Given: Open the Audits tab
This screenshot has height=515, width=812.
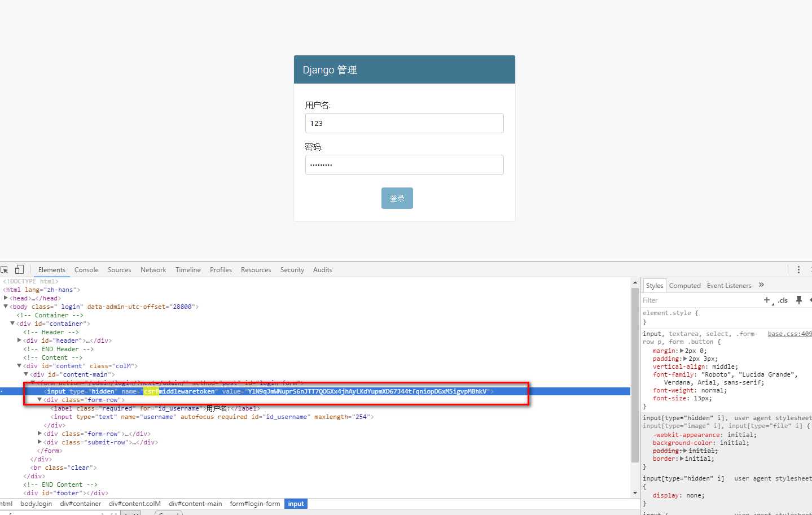Looking at the screenshot, I should tap(322, 270).
